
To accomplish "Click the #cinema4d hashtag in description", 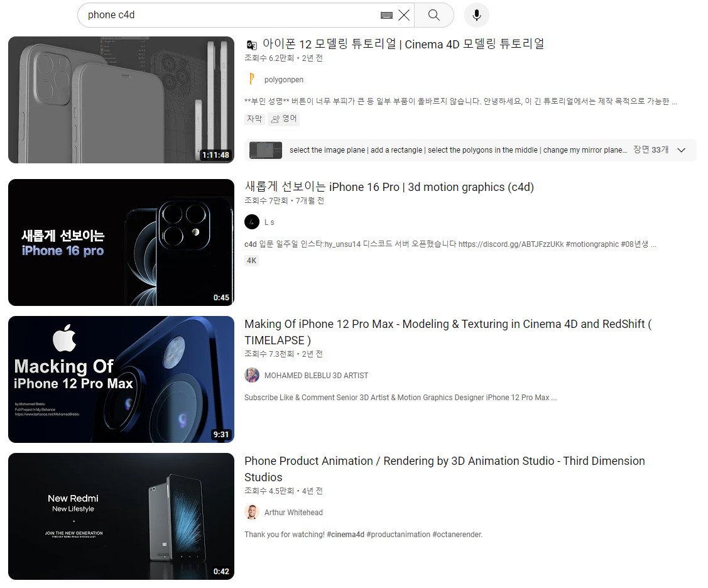I will pos(346,535).
